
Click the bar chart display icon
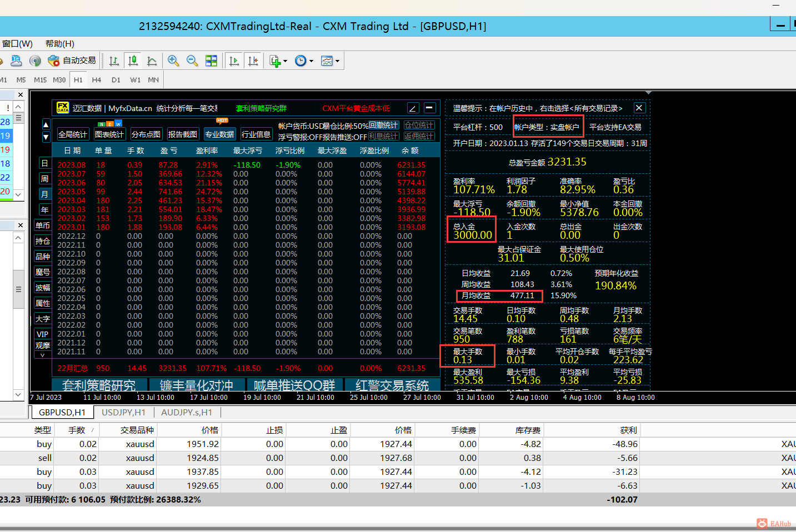(x=114, y=61)
